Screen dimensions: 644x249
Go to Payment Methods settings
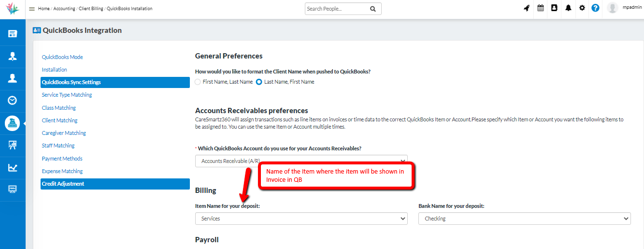pos(62,159)
